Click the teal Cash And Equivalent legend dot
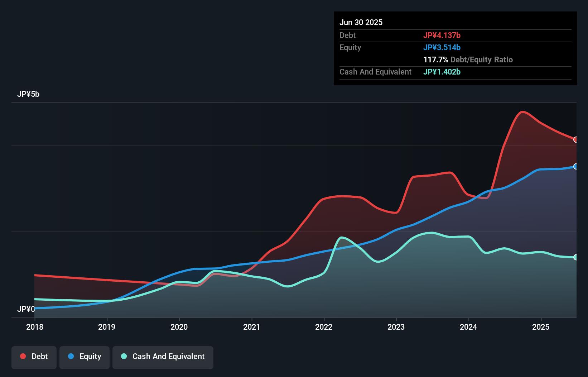The height and width of the screenshot is (377, 588). click(x=124, y=357)
